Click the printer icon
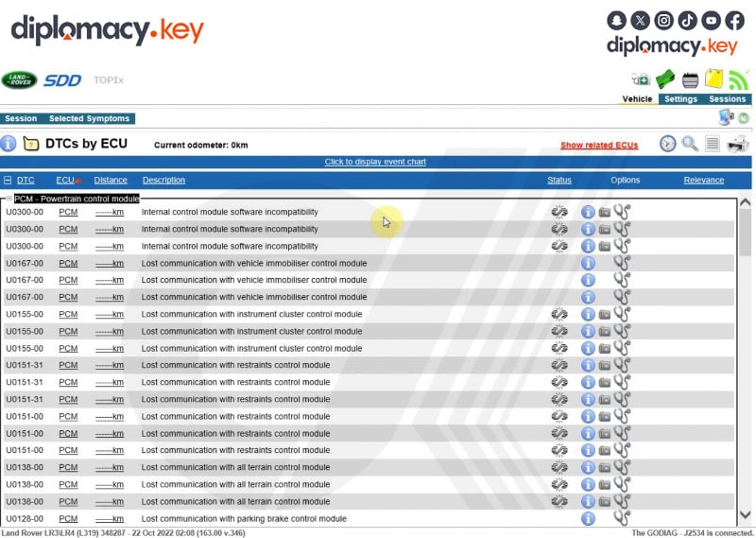This screenshot has height=538, width=756. 738,144
